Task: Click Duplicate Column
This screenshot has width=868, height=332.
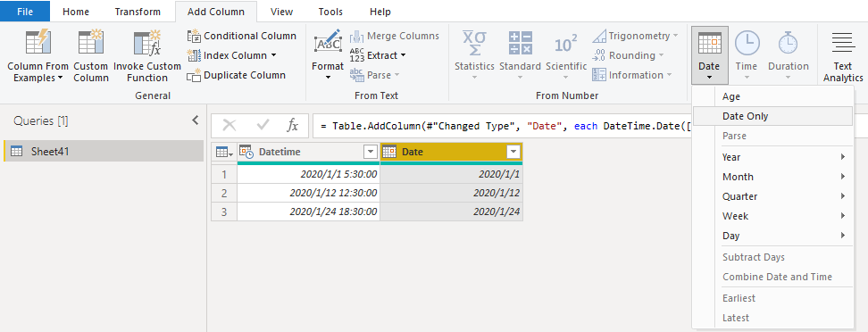Action: click(x=237, y=75)
